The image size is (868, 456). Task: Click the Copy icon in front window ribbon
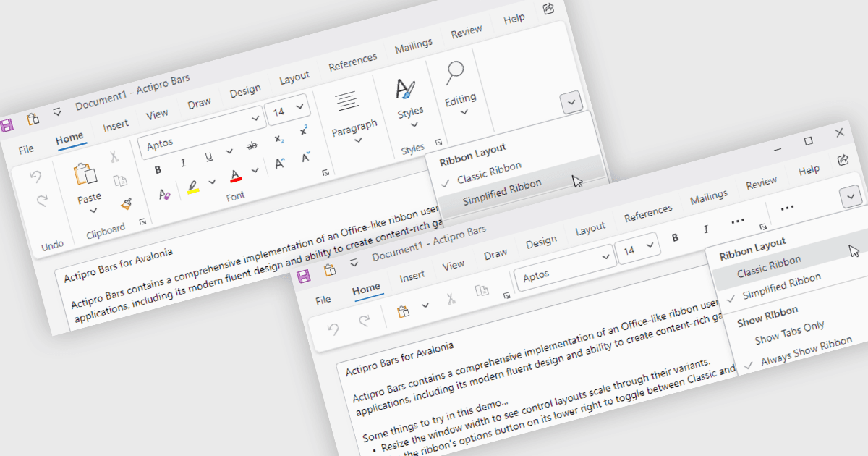pyautogui.click(x=481, y=290)
